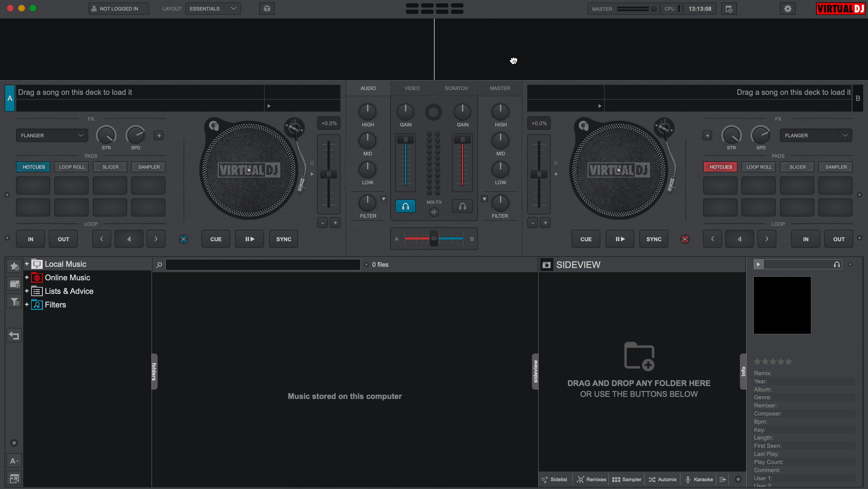Click the sideview list options icon
The width and height of the screenshot is (868, 489).
pos(722,479)
